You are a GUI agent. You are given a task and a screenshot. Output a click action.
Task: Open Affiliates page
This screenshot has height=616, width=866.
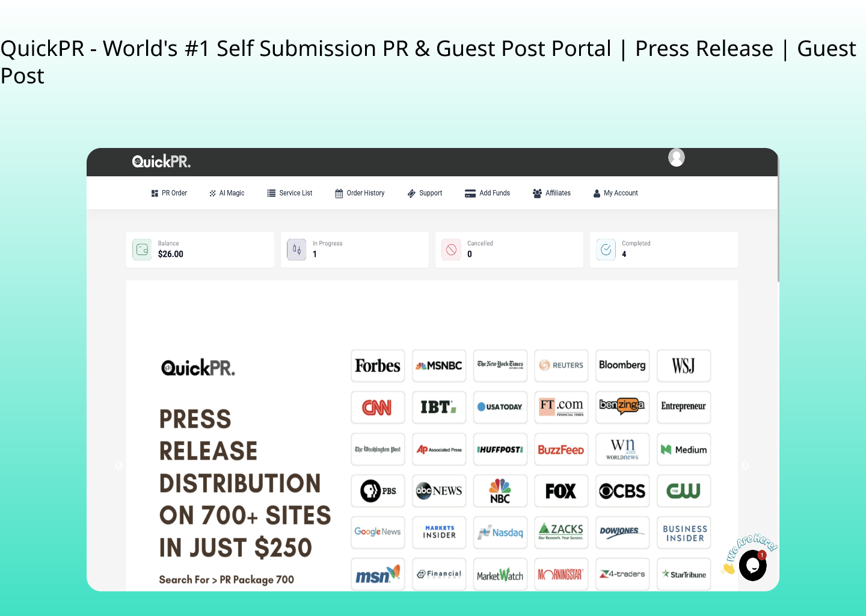point(551,193)
